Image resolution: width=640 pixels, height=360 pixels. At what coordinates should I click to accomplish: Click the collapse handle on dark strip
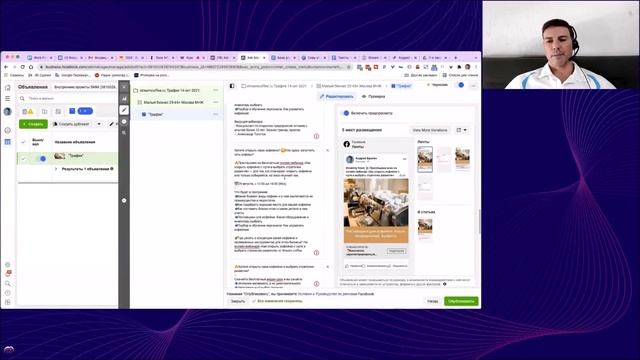point(124,200)
